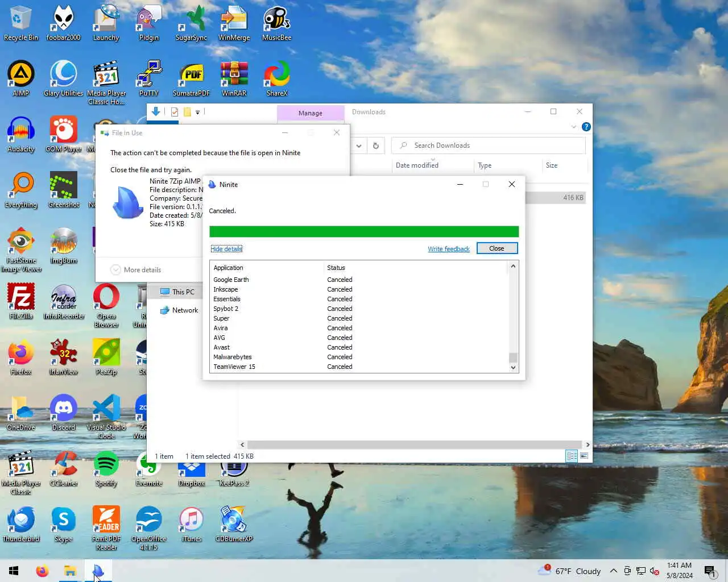Image resolution: width=728 pixels, height=582 pixels.
Task: Open the GOM Player desktop shortcut
Action: click(x=63, y=134)
